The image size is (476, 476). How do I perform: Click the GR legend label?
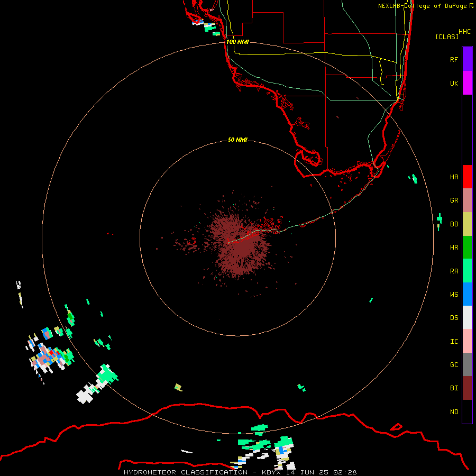click(x=454, y=200)
